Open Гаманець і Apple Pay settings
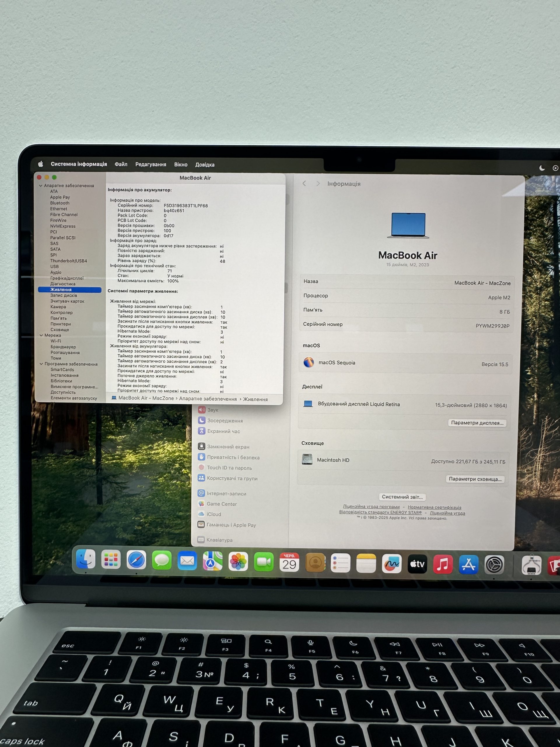560x747 pixels. pyautogui.click(x=227, y=525)
